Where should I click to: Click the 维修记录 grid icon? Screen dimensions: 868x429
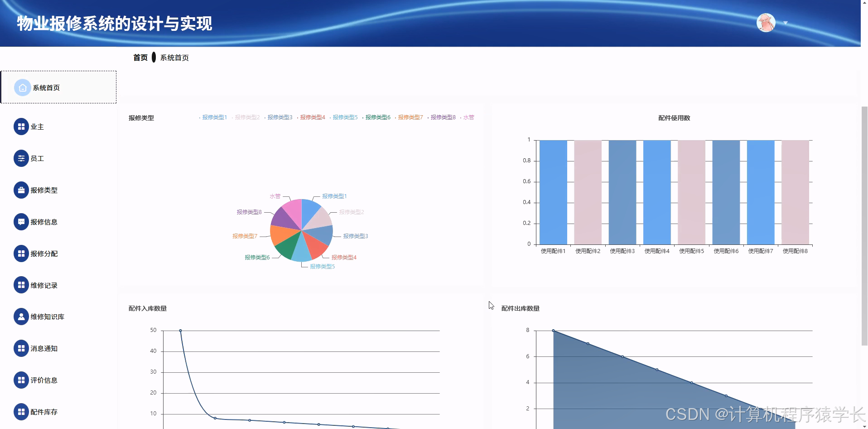(21, 285)
